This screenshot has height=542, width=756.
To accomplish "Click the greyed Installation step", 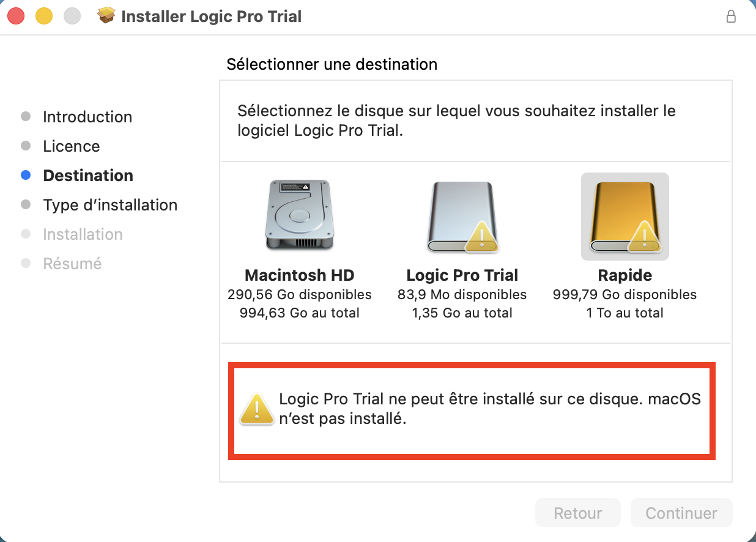I will click(x=83, y=234).
